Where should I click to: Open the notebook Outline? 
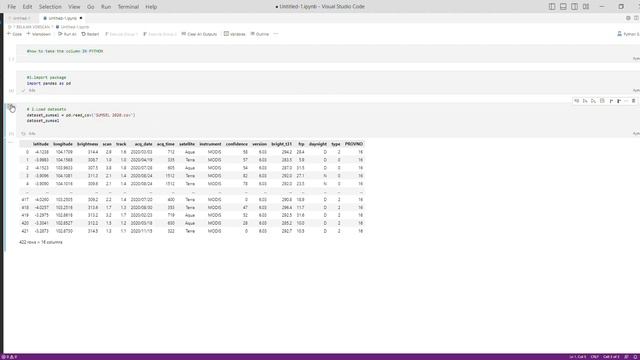tap(260, 34)
